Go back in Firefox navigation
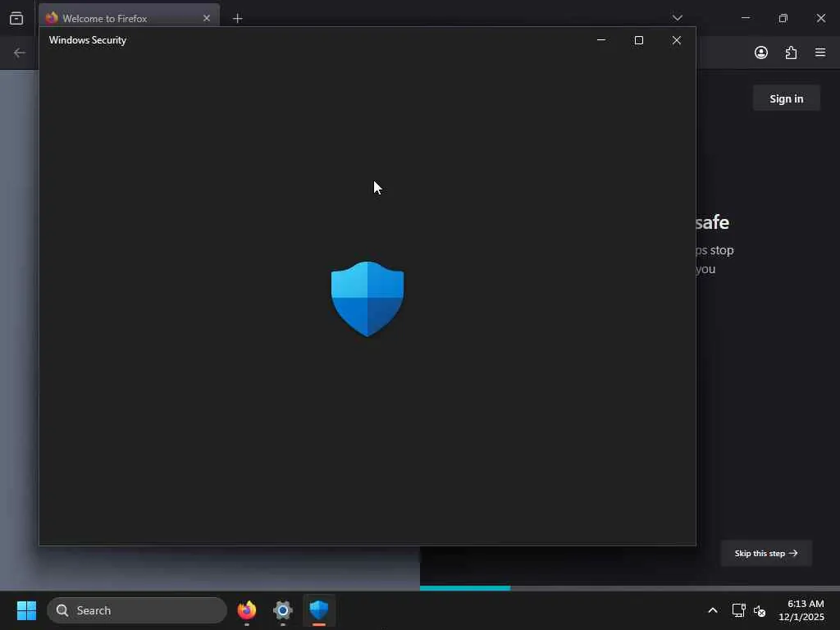 pos(20,52)
